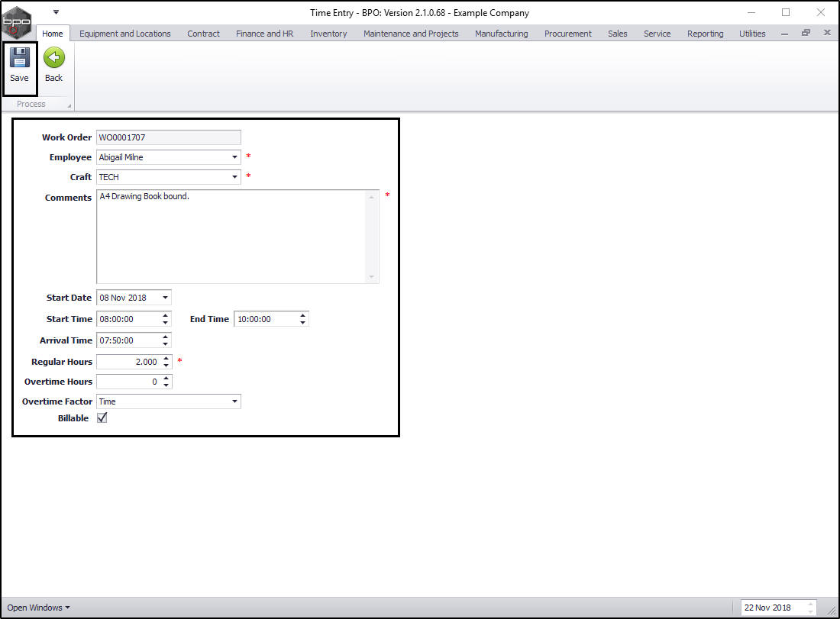Open the Sales tab
The image size is (840, 619).
pyautogui.click(x=617, y=33)
